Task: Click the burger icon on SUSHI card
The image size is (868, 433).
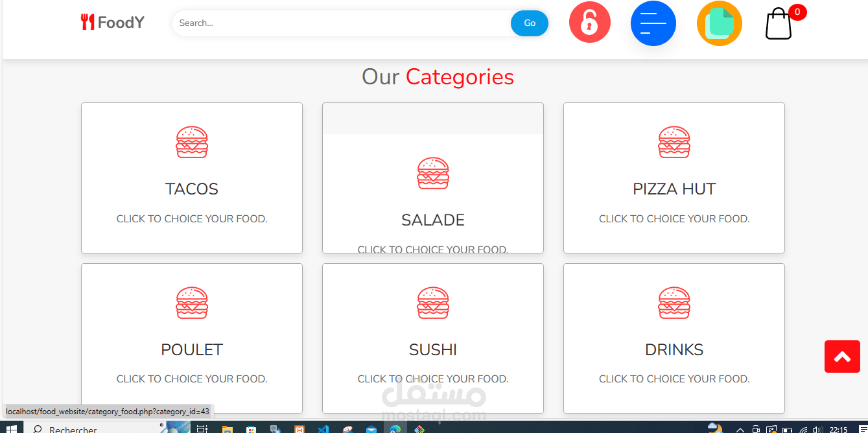Action: [x=433, y=303]
